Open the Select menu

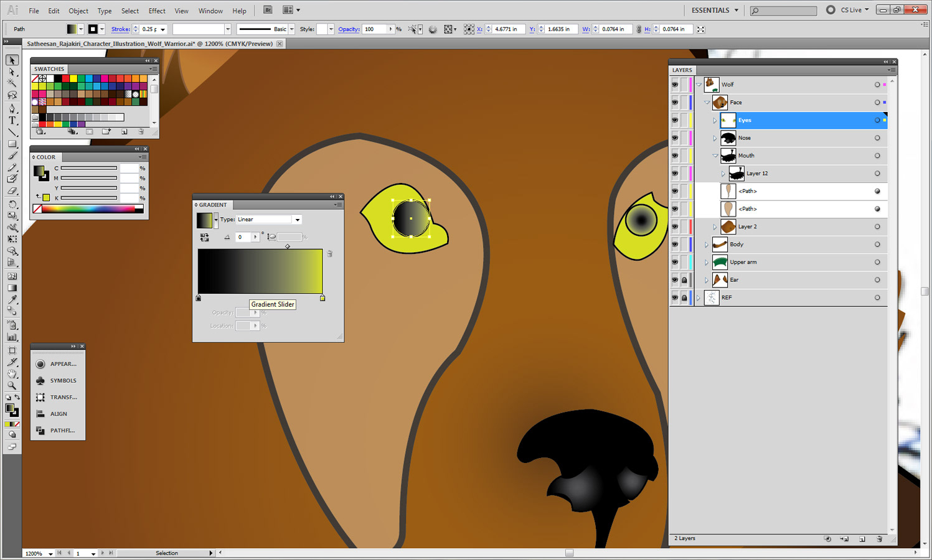pos(130,11)
